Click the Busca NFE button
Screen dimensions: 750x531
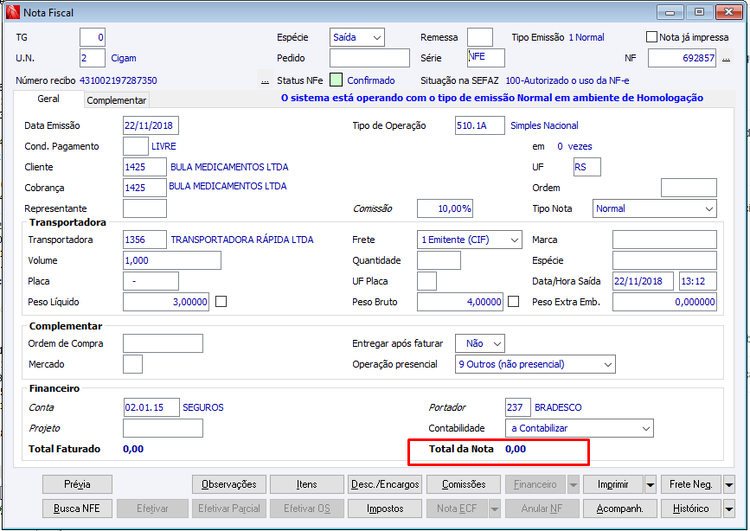point(77,509)
